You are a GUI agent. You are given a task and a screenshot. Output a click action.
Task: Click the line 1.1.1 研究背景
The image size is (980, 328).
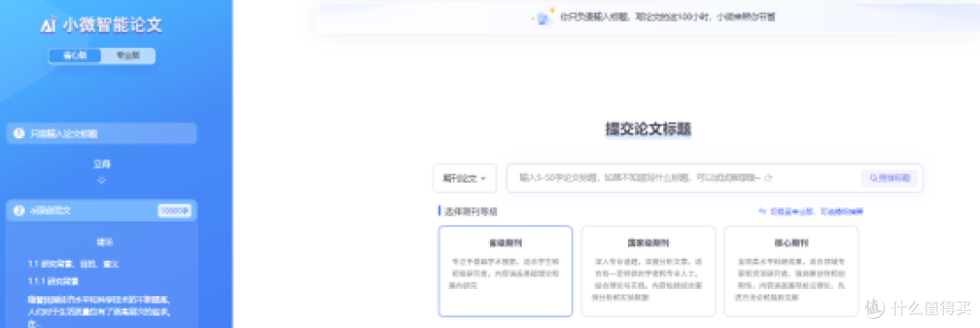point(54,281)
